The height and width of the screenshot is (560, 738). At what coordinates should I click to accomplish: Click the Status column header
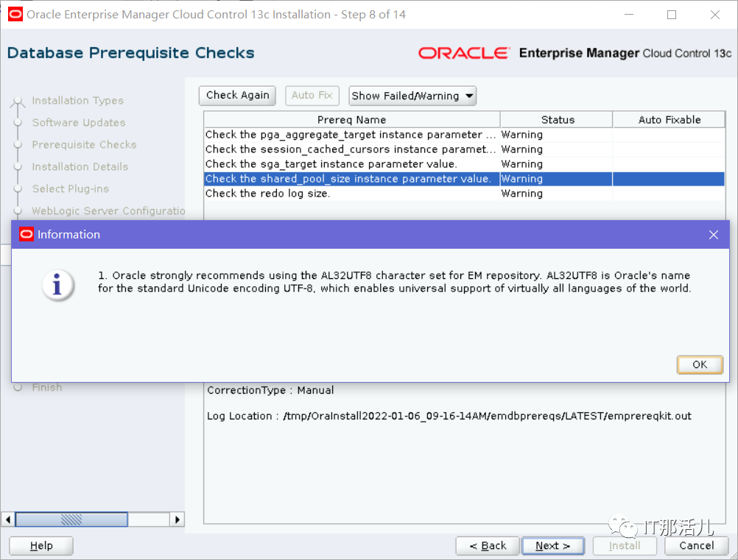click(x=557, y=120)
